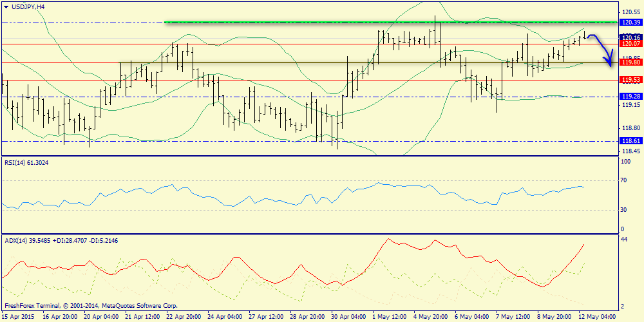Click the green 120.39 price label
644x322 pixels.
click(x=630, y=23)
